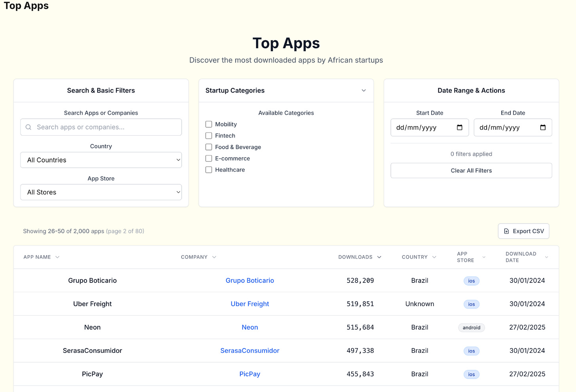Viewport: 576px width, 392px height.
Task: Select the Uber Freight app name cell
Action: [92, 304]
